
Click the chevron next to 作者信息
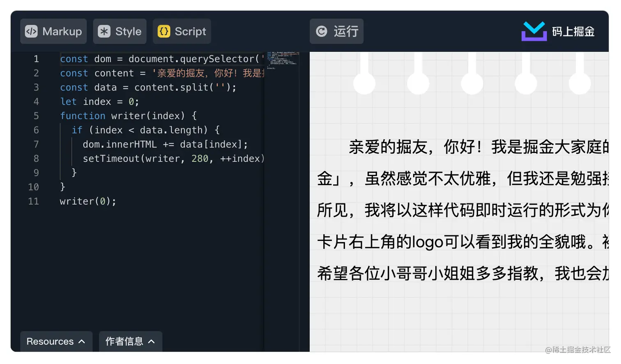pyautogui.click(x=152, y=341)
